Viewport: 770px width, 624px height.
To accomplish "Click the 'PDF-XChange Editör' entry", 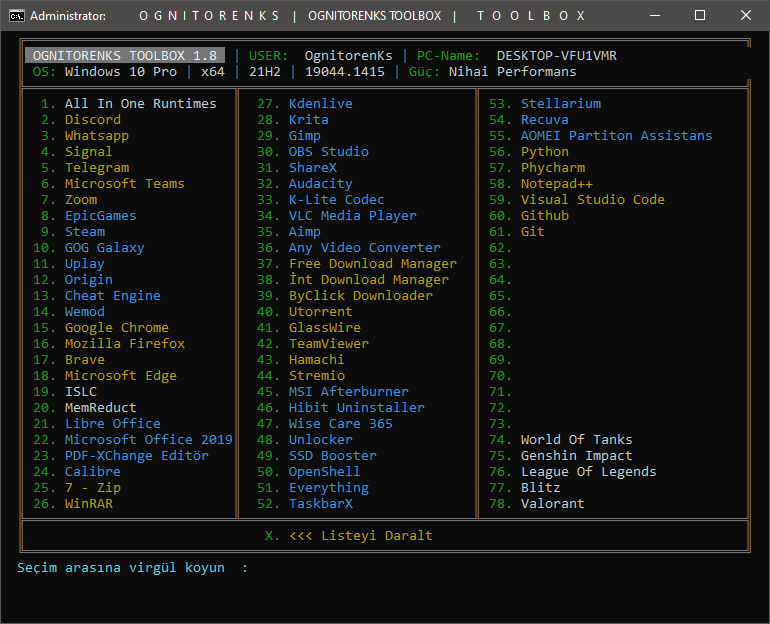I will 137,456.
